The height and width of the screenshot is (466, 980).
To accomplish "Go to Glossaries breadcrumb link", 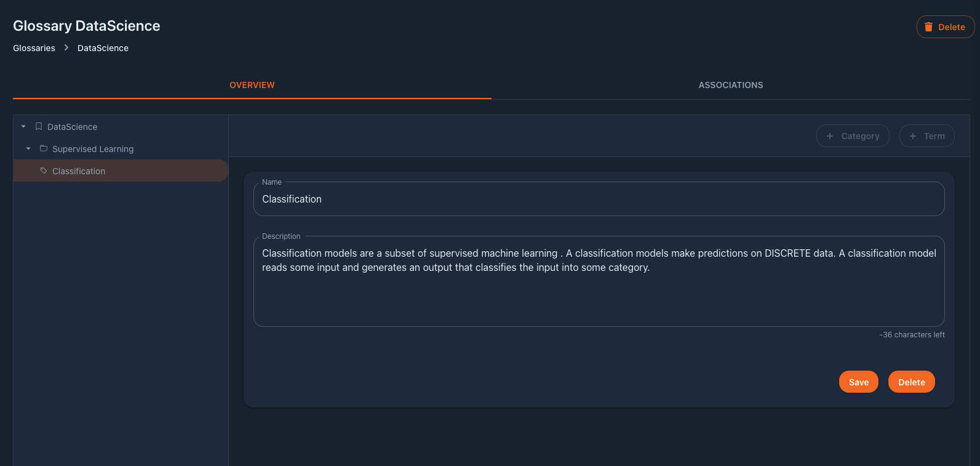I will tap(34, 48).
